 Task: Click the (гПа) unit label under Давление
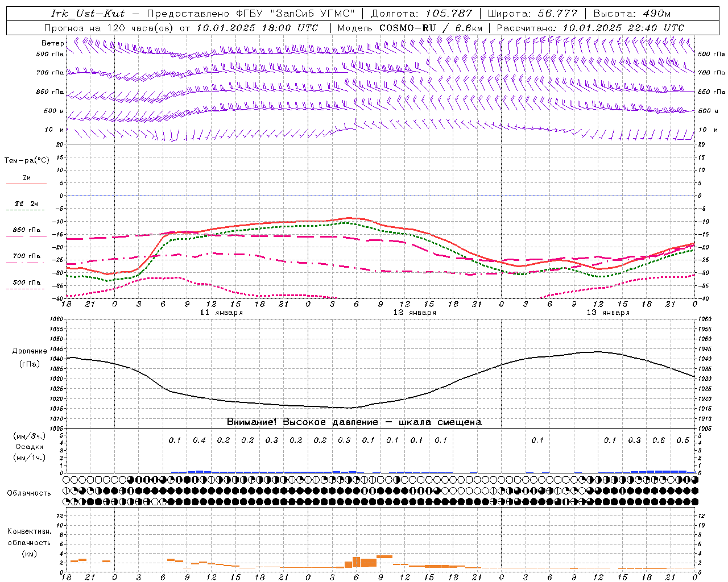[30, 364]
